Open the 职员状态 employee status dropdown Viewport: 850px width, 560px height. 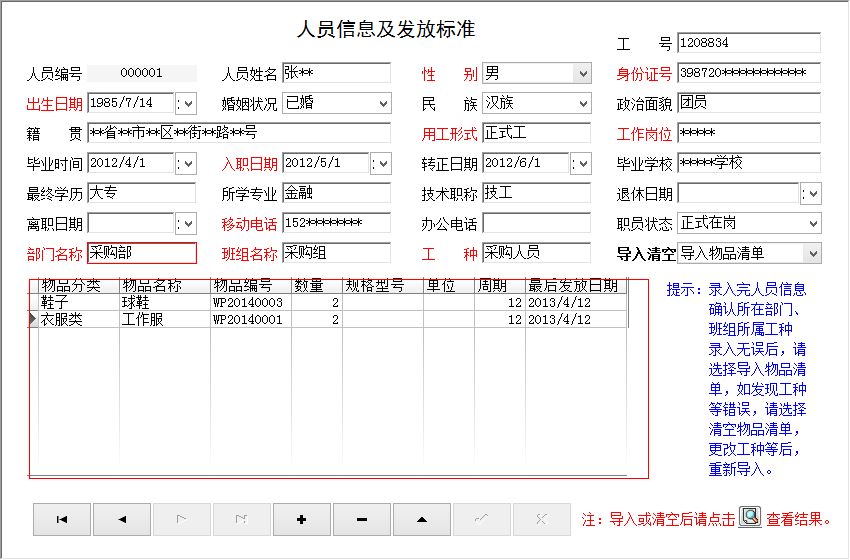(x=811, y=223)
